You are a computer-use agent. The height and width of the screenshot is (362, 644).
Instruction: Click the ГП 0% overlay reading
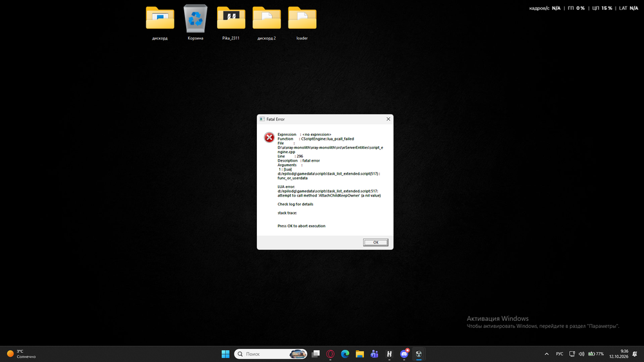point(576,8)
